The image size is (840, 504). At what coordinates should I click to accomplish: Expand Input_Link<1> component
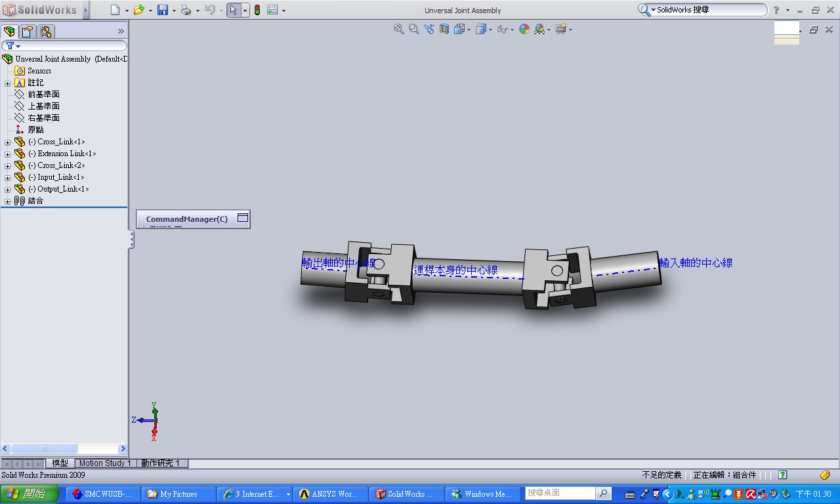click(x=7, y=178)
